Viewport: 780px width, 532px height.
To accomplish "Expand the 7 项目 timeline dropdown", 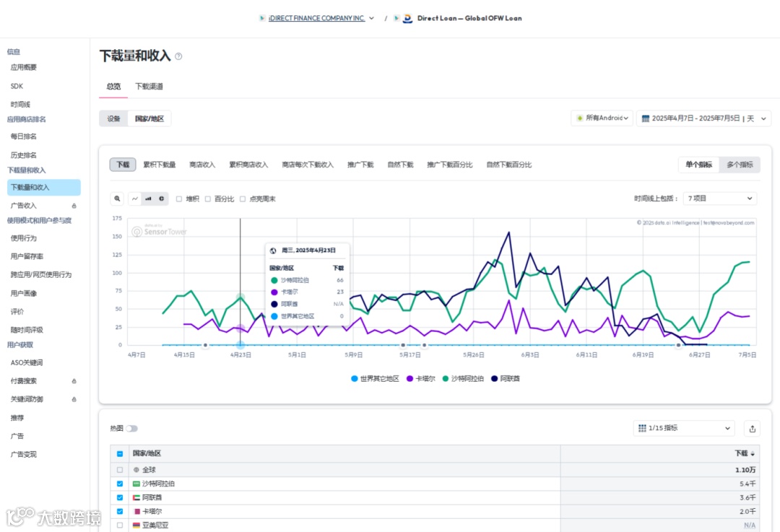I will [x=720, y=199].
